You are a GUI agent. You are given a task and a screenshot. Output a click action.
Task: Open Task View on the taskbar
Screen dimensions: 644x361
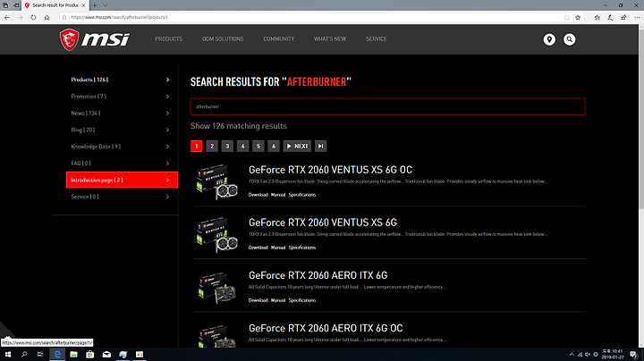click(x=40, y=355)
